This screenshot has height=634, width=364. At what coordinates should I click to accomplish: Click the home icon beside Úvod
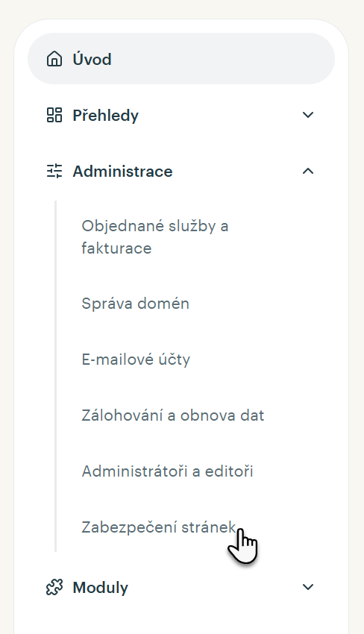point(54,59)
